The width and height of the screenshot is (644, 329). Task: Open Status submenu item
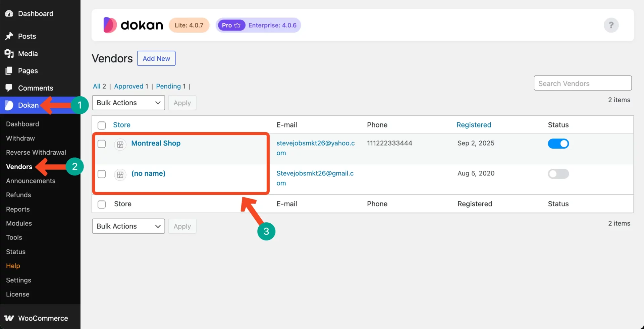[16, 252]
